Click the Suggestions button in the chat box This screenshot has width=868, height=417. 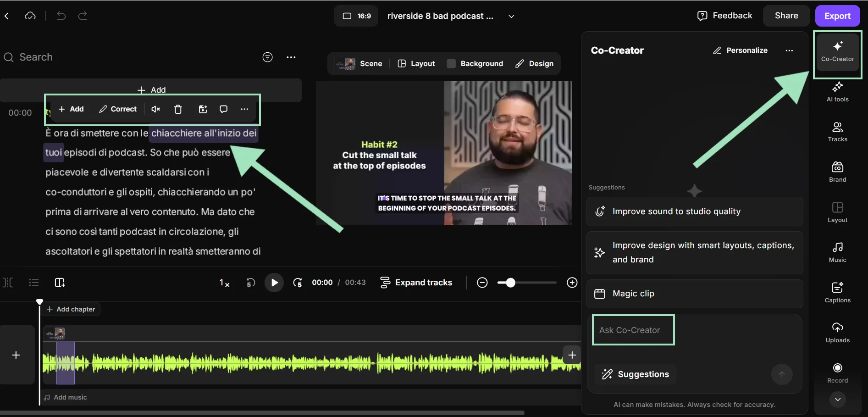[636, 374]
